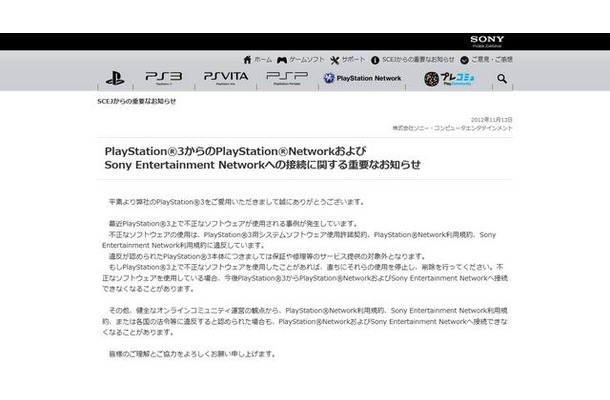Open the ゲームソフト link

[x=307, y=60]
